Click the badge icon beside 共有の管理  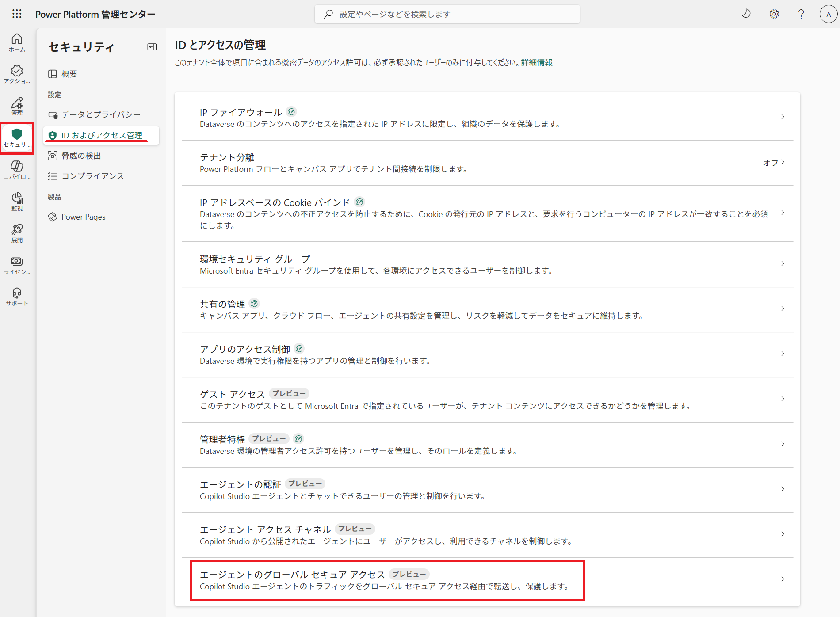click(254, 304)
